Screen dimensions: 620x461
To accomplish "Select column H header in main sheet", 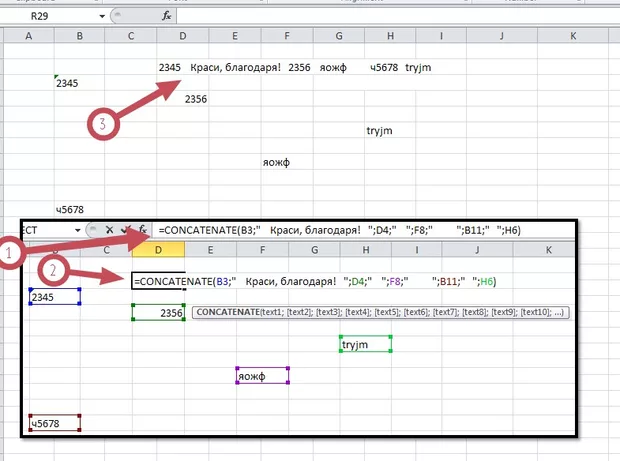I will [390, 36].
